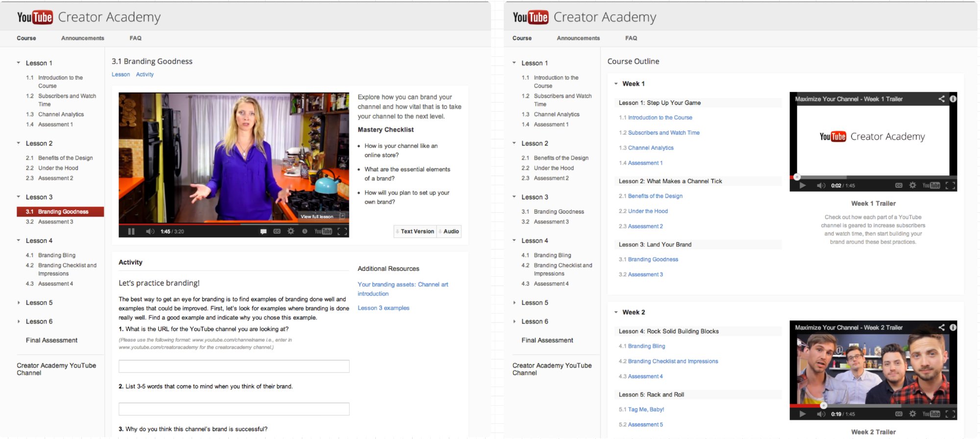This screenshot has height=439, width=980.
Task: Click YouTube Creator Academy logo in right window
Action: pos(584,17)
